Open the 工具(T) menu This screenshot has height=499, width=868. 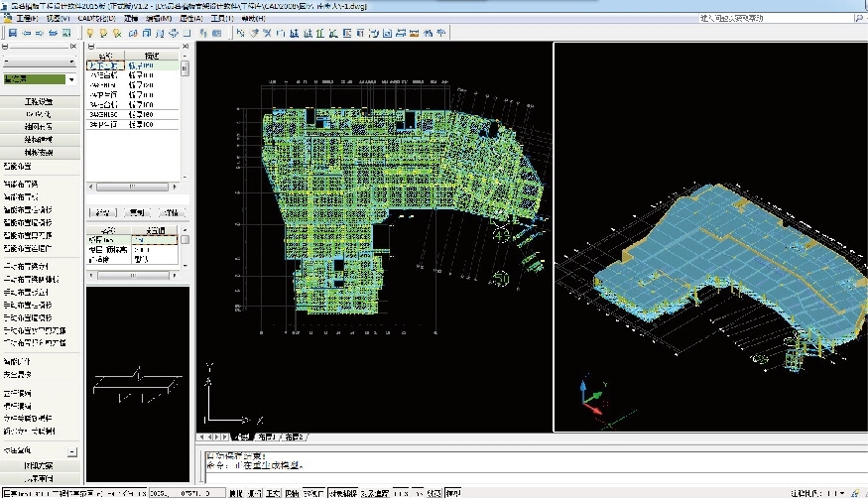point(223,19)
